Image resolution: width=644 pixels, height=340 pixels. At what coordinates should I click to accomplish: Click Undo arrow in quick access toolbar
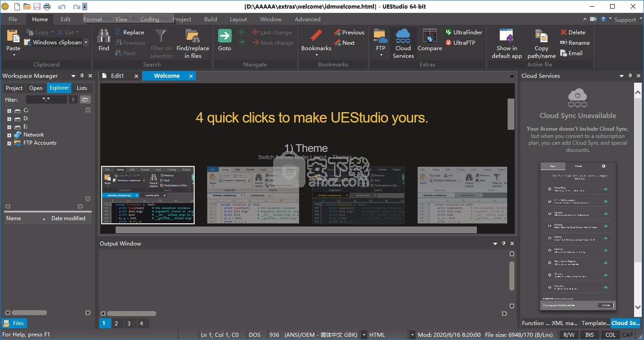[62, 6]
